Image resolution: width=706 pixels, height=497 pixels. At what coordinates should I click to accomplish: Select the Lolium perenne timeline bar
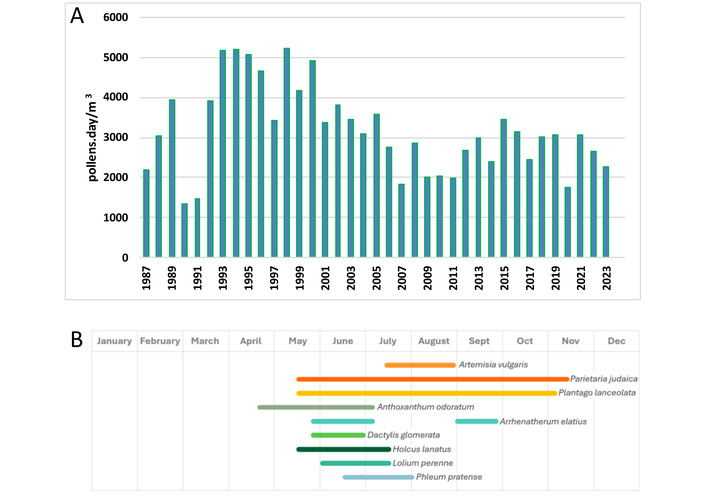tap(355, 463)
